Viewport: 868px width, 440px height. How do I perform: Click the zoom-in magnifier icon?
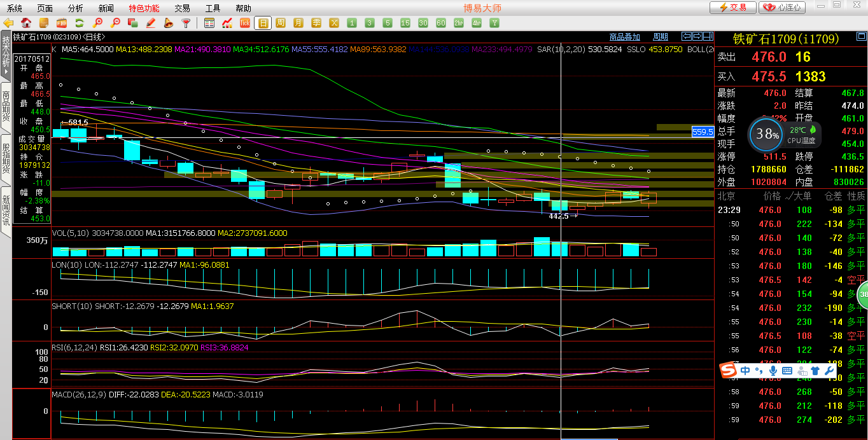coord(97,23)
